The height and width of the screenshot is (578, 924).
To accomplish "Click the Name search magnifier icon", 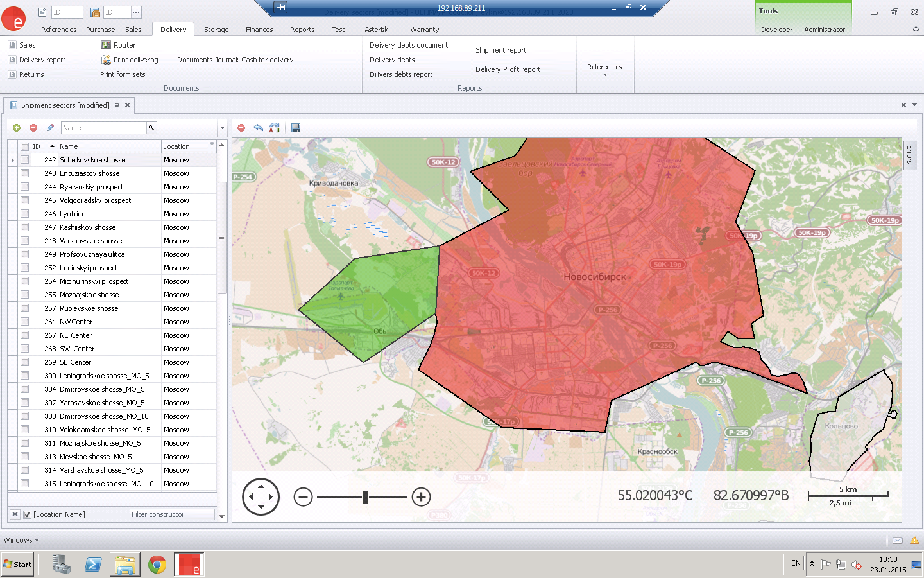I will (151, 128).
